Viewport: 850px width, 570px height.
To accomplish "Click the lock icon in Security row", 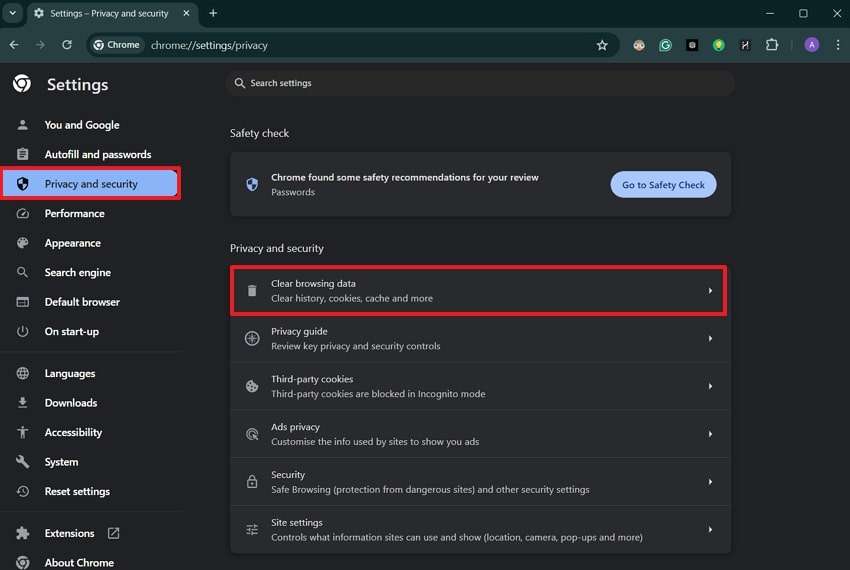I will [252, 482].
